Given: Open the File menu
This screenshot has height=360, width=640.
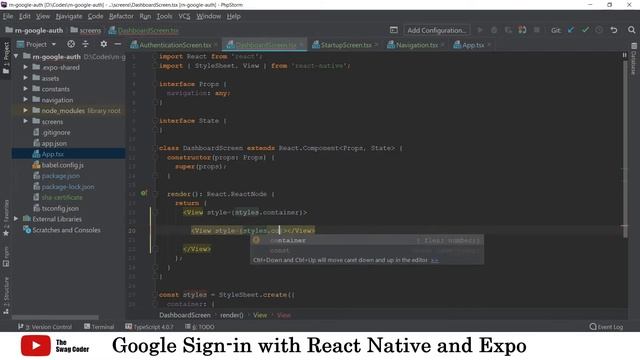Looking at the screenshot, I should pyautogui.click(x=8, y=16).
